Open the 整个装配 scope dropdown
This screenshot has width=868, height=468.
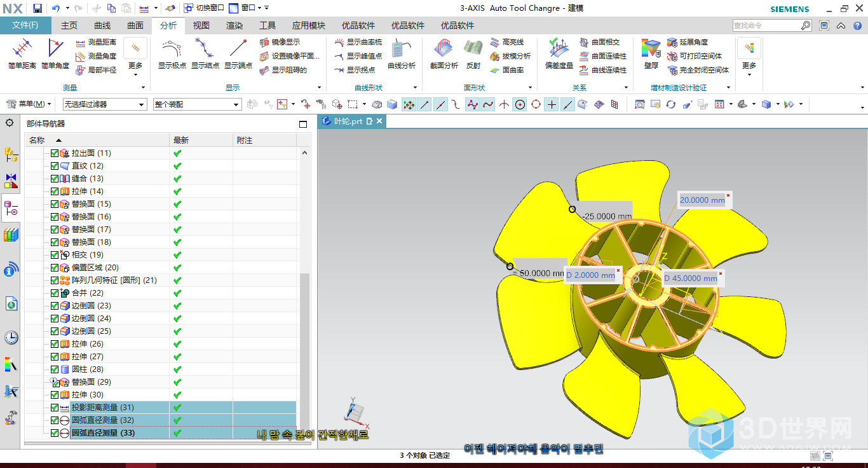pos(197,104)
